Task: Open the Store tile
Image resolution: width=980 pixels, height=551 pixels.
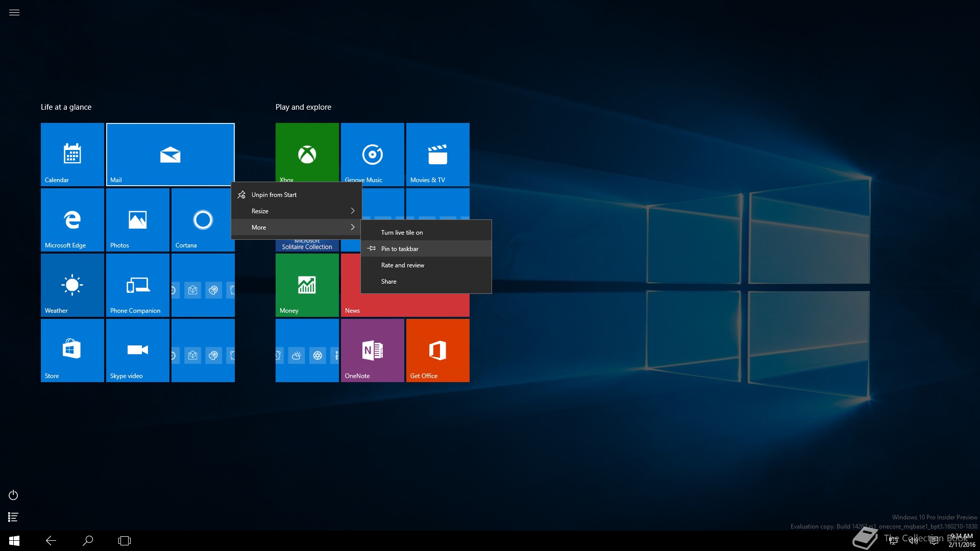Action: click(x=72, y=350)
